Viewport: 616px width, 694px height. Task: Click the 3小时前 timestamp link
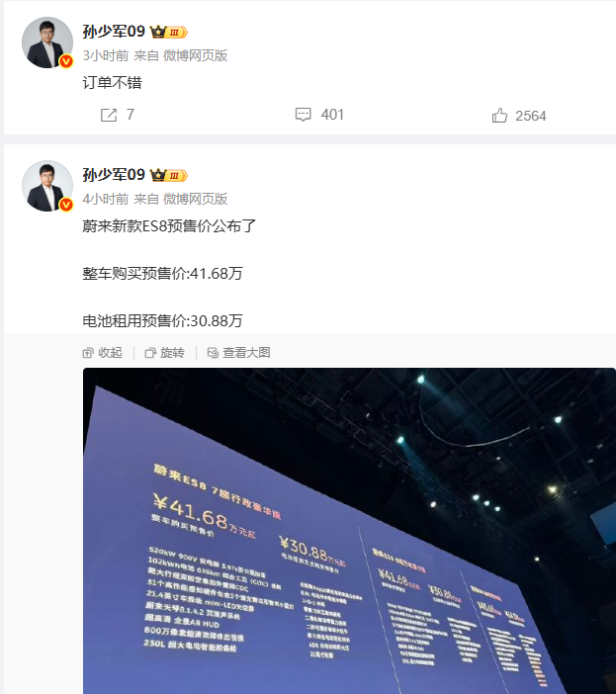pos(106,55)
